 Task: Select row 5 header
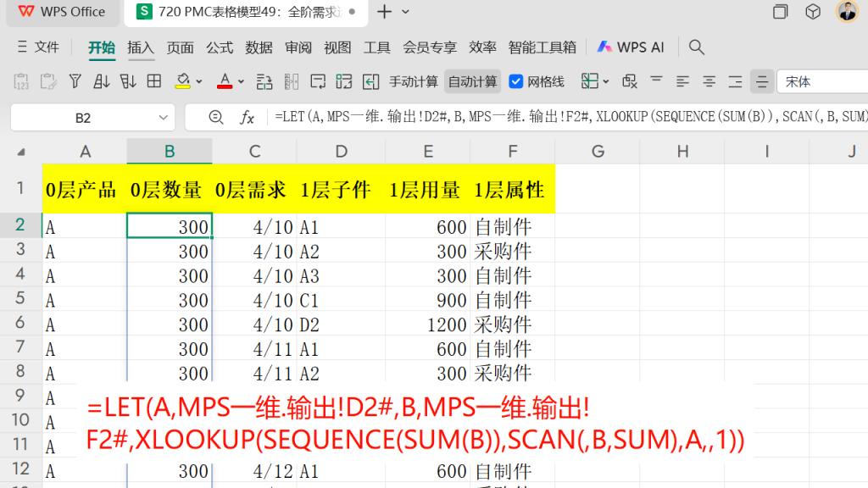coord(20,299)
